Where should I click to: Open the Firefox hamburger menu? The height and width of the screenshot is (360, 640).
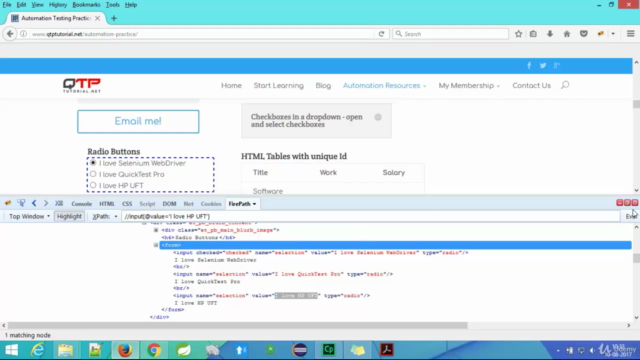[631, 34]
